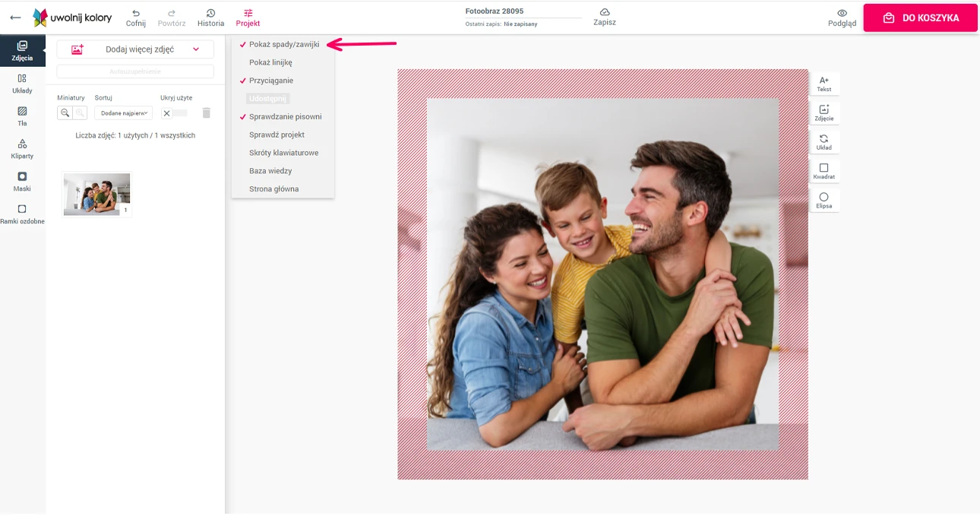Click the Cofnij undo icon
Screen dimensions: 980x516
(x=135, y=17)
